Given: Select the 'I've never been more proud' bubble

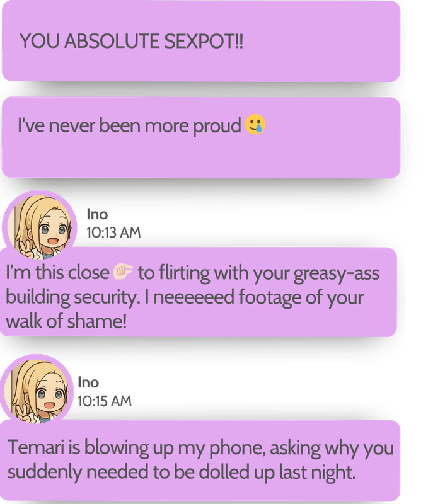Looking at the screenshot, I should [201, 137].
